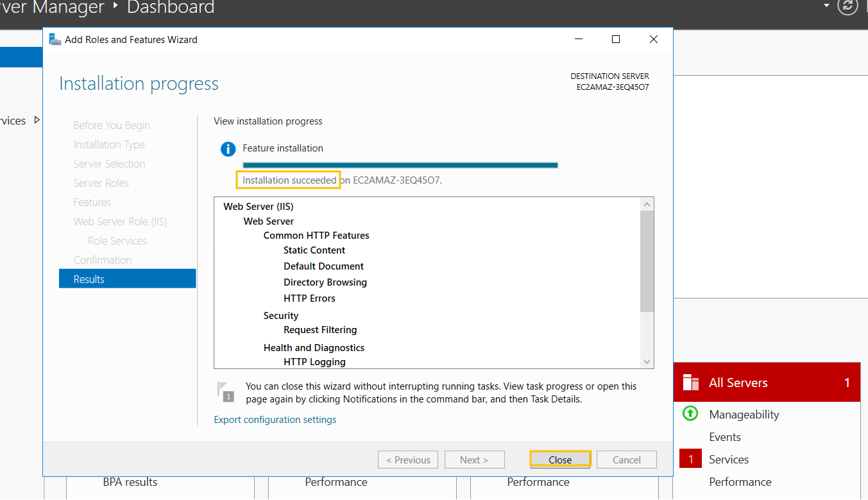868x500 pixels.
Task: Open Performance in All Servers tile
Action: click(x=740, y=482)
